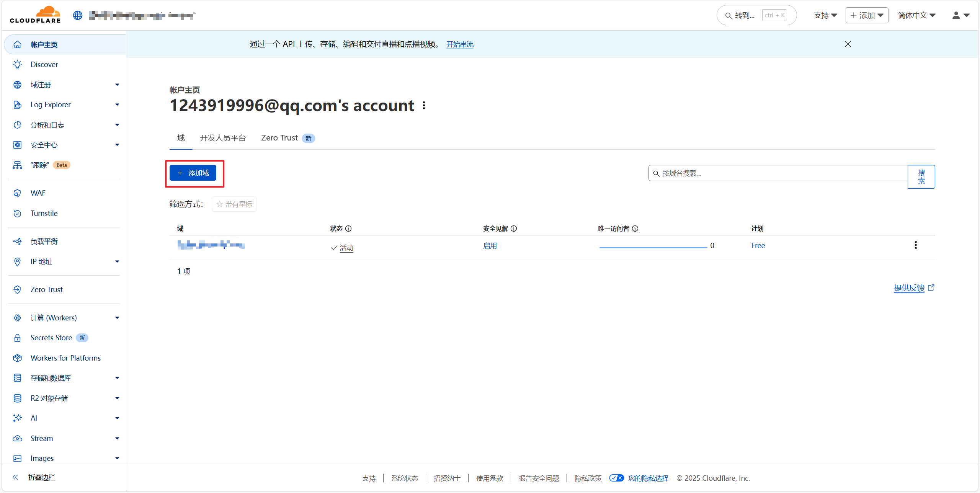This screenshot has height=493, width=980.
Task: Click the Images picture icon
Action: coord(17,458)
